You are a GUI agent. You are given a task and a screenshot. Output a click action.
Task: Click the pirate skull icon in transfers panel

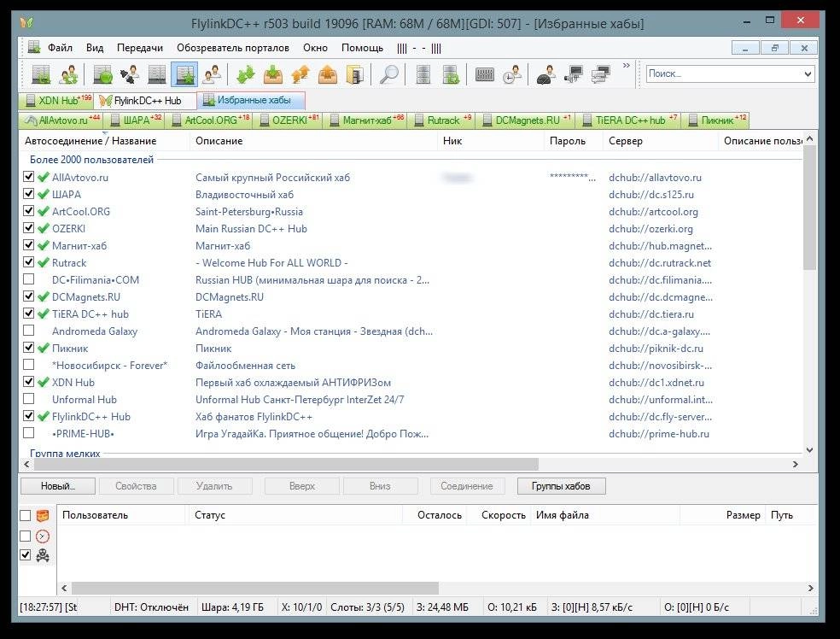[x=43, y=555]
